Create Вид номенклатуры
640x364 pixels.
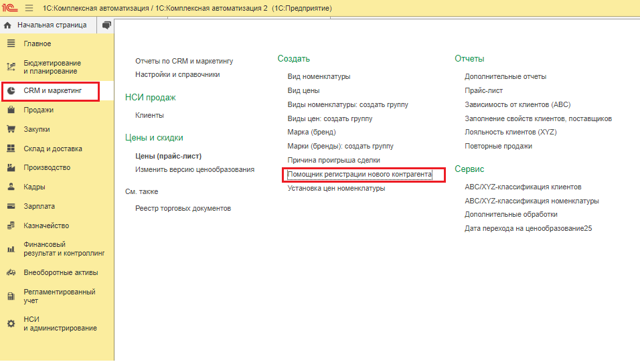tap(319, 76)
